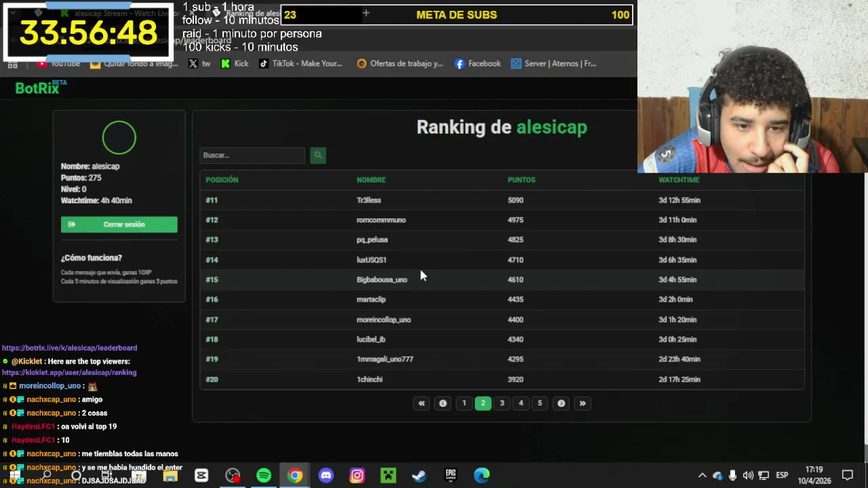This screenshot has width=868, height=488.
Task: Click the #20 position cell
Action: pyautogui.click(x=212, y=380)
